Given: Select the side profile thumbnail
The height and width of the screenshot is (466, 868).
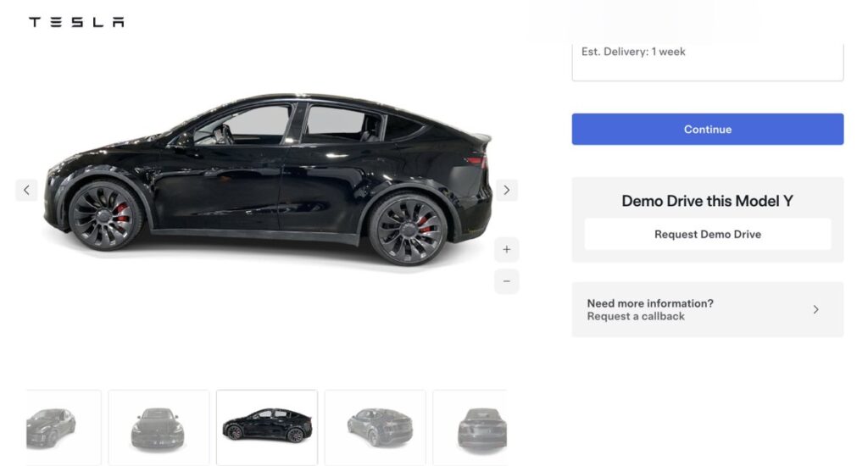Looking at the screenshot, I should click(x=267, y=427).
